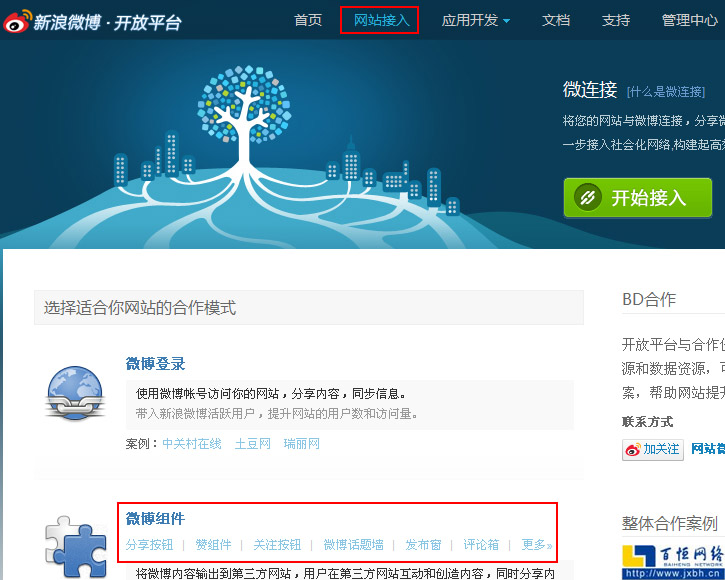Open the 文档 menu item

[x=556, y=20]
